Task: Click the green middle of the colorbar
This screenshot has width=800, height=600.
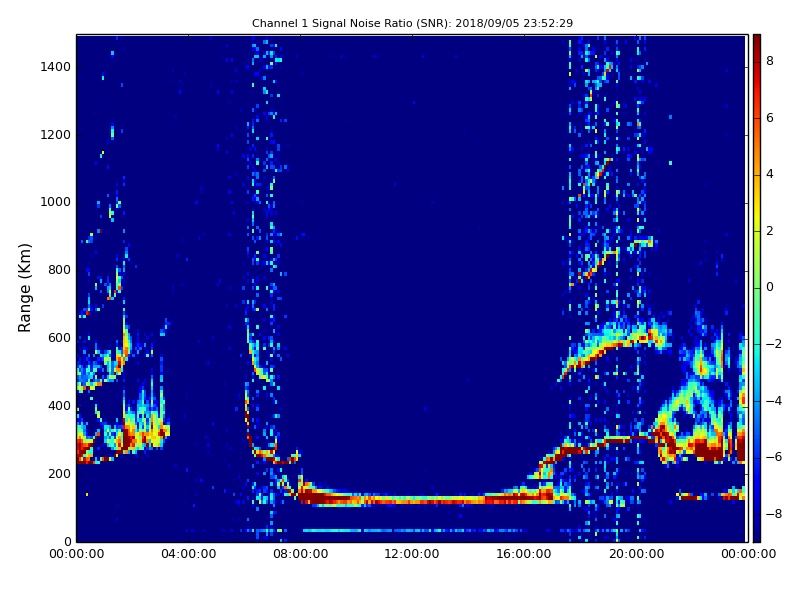Action: point(757,288)
